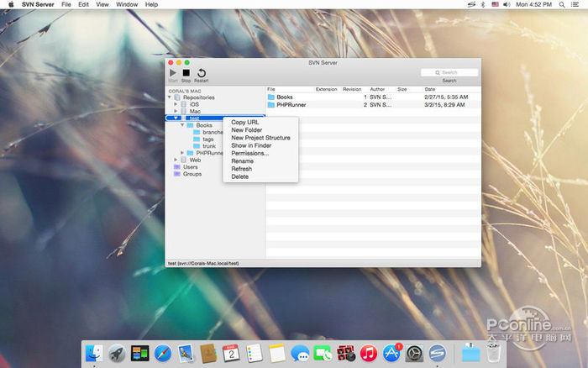The width and height of the screenshot is (588, 368).
Task: Click the Search field in toolbar
Action: coord(449,72)
